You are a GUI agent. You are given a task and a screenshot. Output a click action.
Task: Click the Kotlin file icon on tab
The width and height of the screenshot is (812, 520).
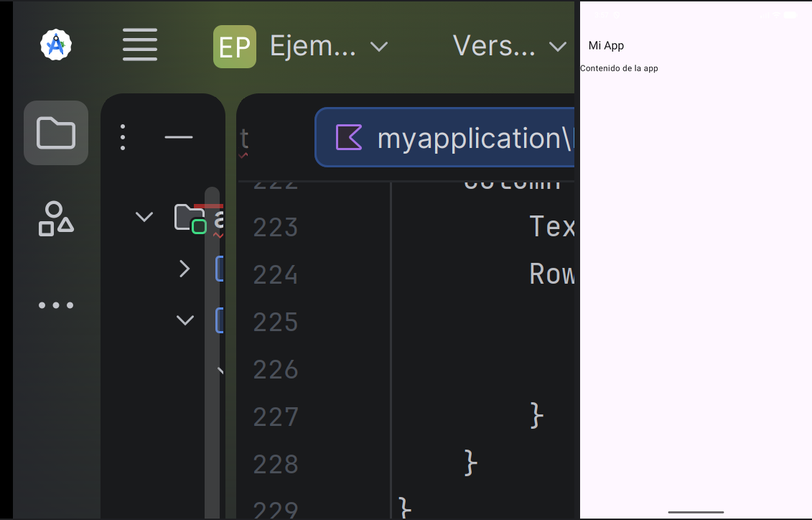point(348,137)
